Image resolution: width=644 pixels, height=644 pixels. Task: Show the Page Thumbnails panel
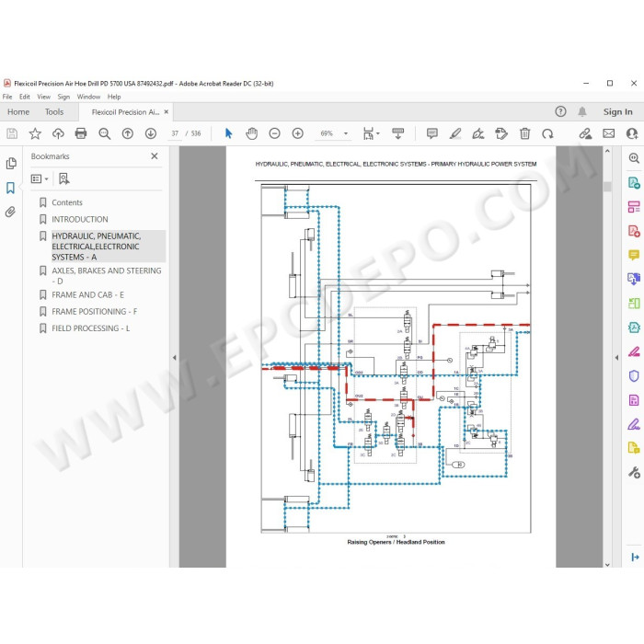pyautogui.click(x=11, y=164)
